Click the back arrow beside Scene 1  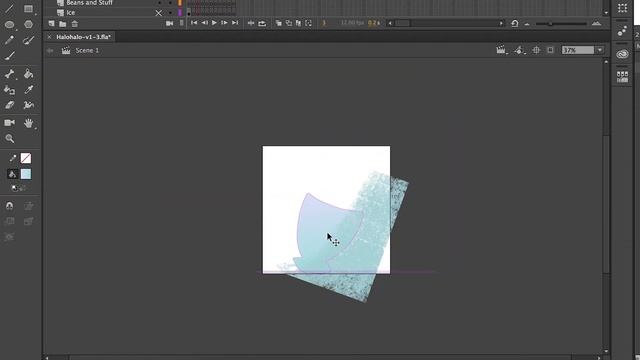click(50, 51)
